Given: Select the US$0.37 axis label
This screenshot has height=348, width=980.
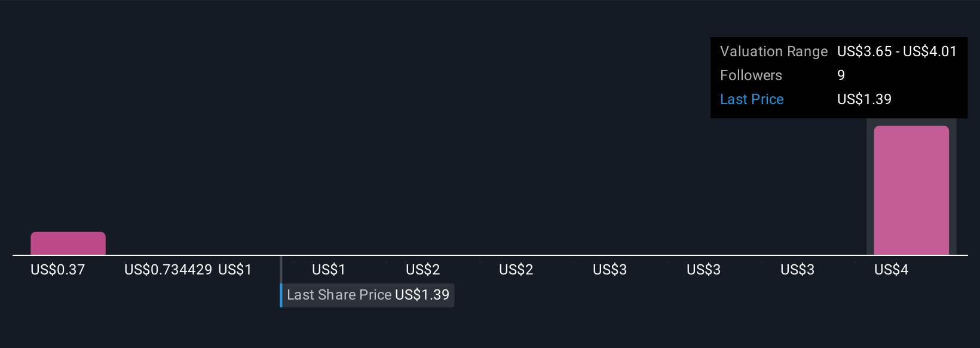Looking at the screenshot, I should pyautogui.click(x=58, y=270).
